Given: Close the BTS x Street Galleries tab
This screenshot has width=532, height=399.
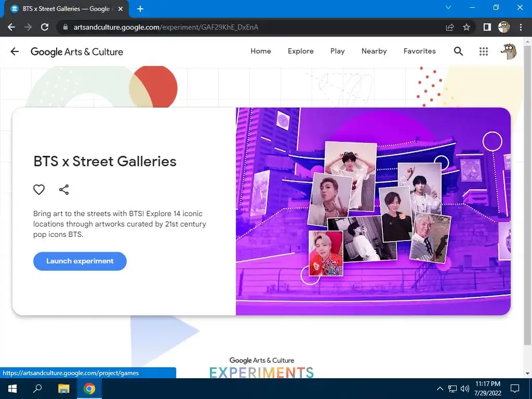Looking at the screenshot, I should click(x=121, y=9).
